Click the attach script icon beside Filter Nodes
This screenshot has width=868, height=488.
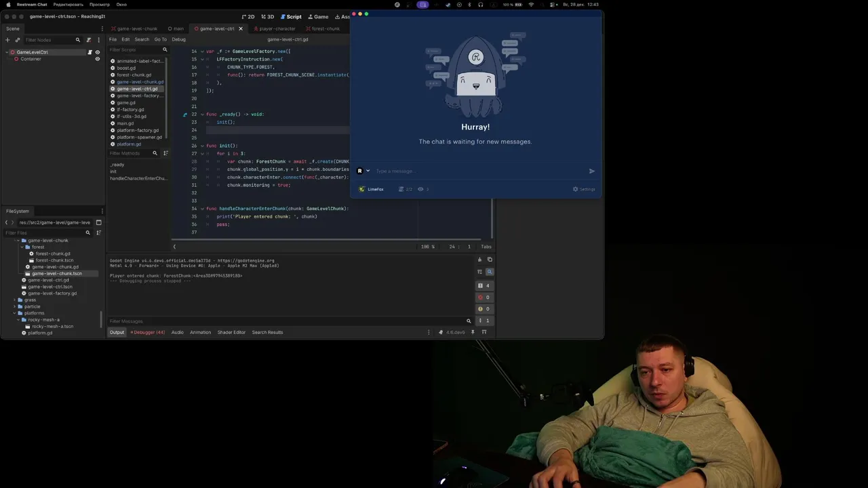(89, 40)
